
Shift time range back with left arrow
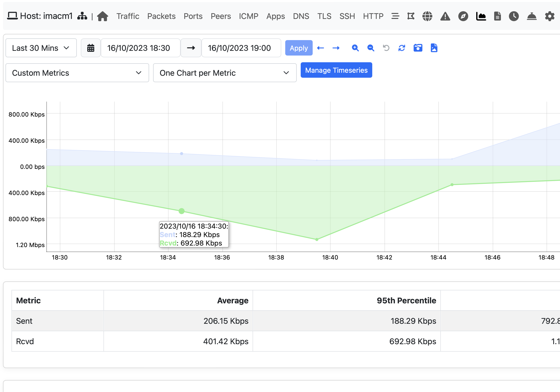coord(320,48)
